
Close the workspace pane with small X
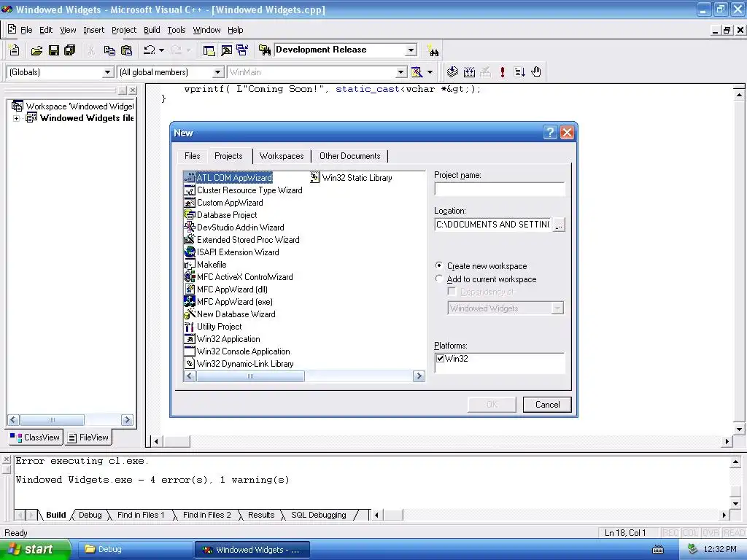[133, 90]
